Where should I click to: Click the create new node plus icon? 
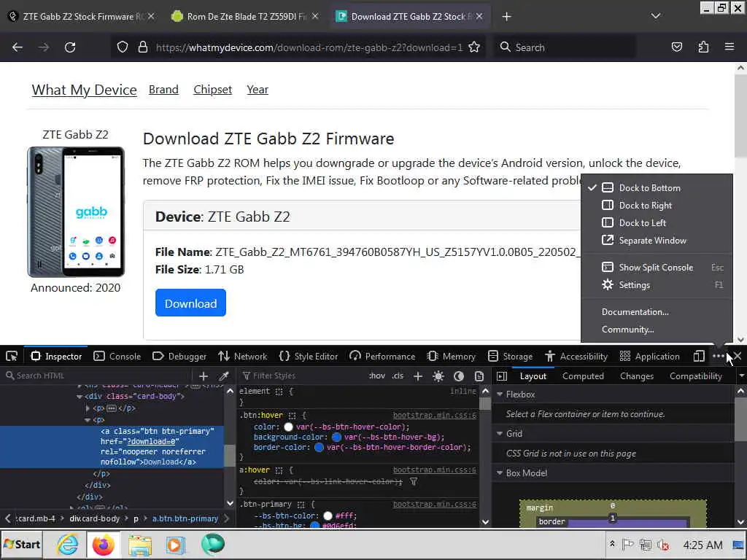[204, 376]
